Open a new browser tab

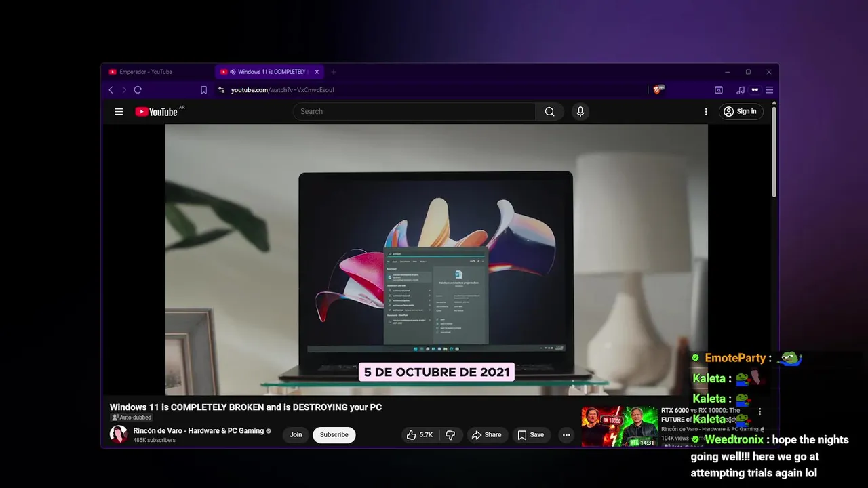[x=333, y=72]
